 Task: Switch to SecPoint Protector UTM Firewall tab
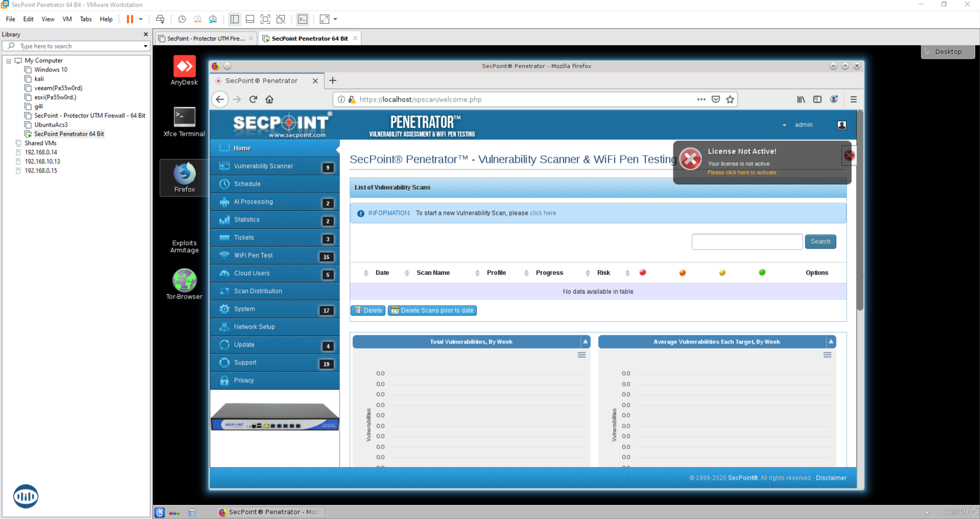[206, 39]
